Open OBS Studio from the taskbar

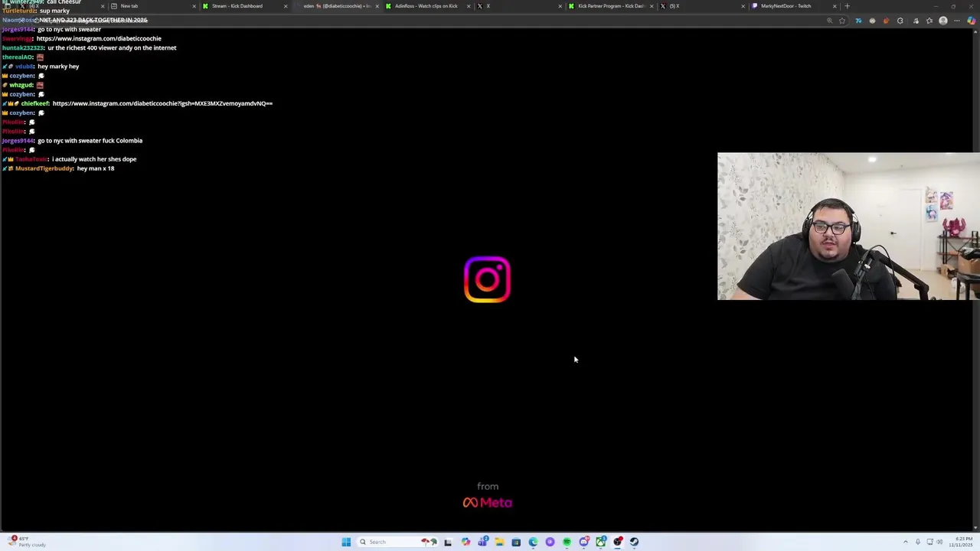(618, 542)
